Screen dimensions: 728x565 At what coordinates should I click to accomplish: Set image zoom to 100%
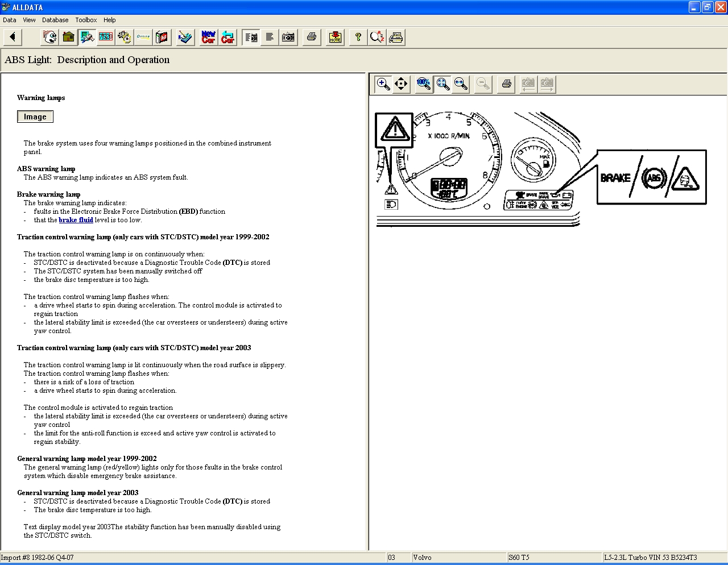point(424,84)
